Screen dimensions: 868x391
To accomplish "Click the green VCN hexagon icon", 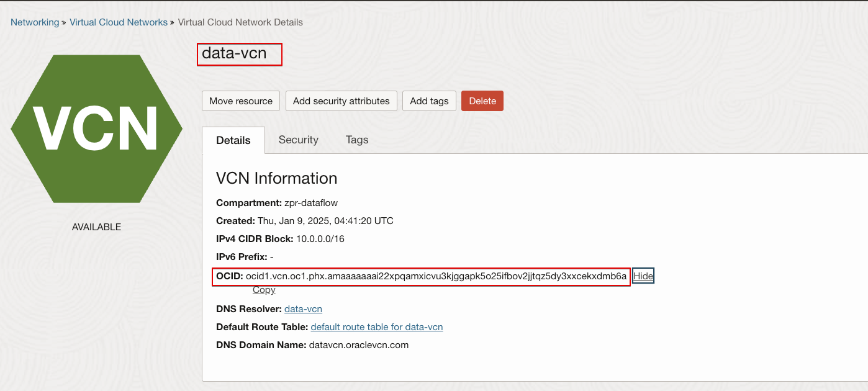I will tap(96, 128).
